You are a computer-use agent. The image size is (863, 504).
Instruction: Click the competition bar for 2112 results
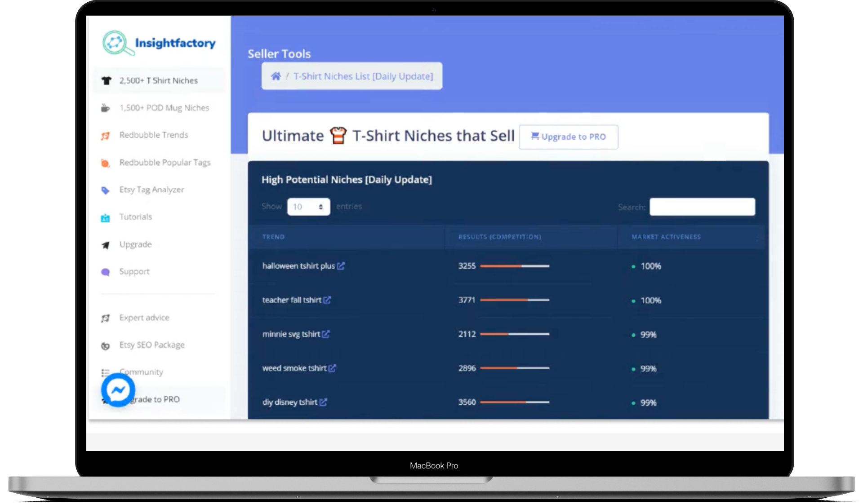click(x=515, y=334)
